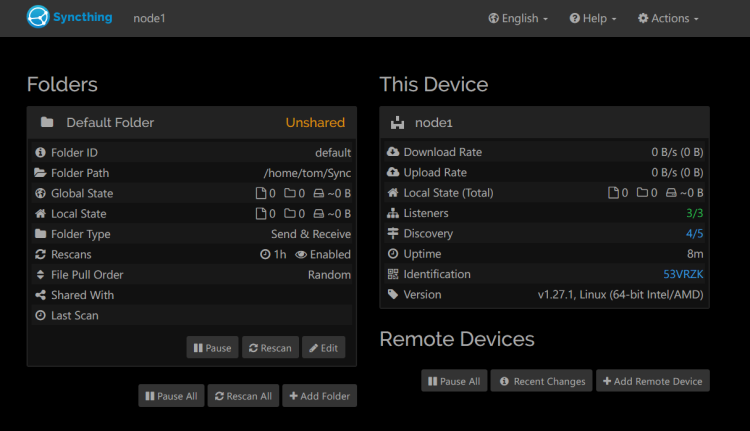Image resolution: width=750 pixels, height=431 pixels.
Task: Click the Add Folder button
Action: 320,396
